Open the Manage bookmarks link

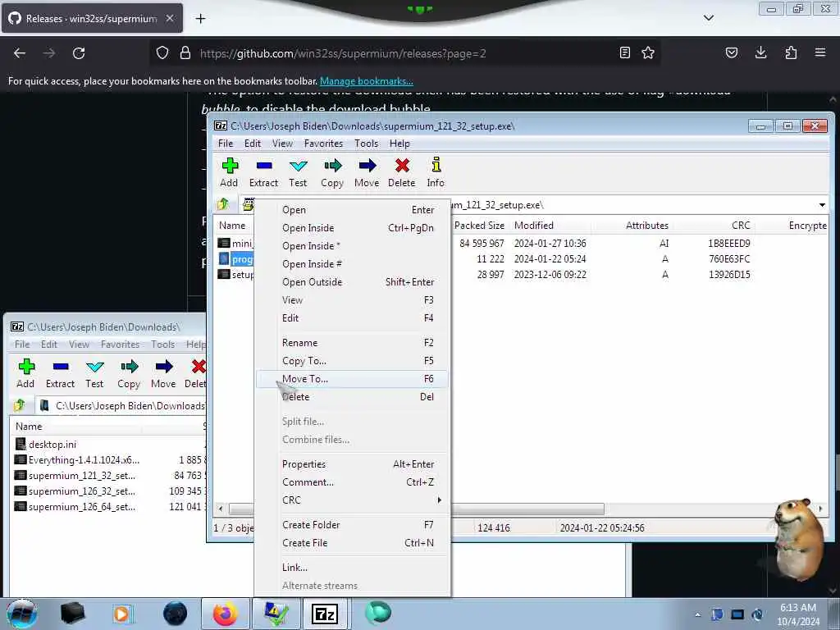coord(367,81)
